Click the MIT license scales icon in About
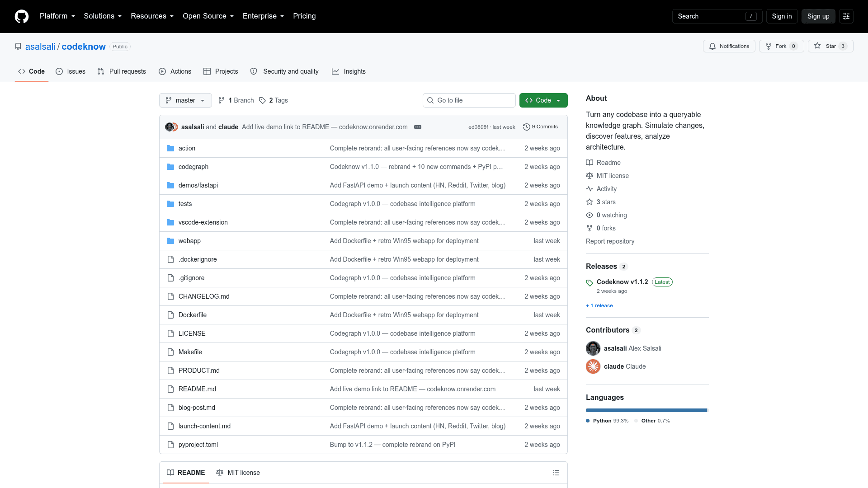 [590, 176]
